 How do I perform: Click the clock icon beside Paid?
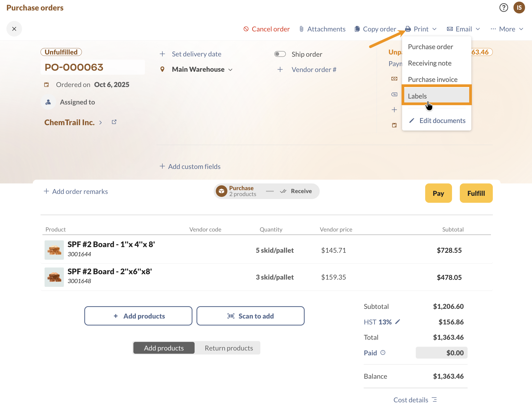[x=383, y=353]
